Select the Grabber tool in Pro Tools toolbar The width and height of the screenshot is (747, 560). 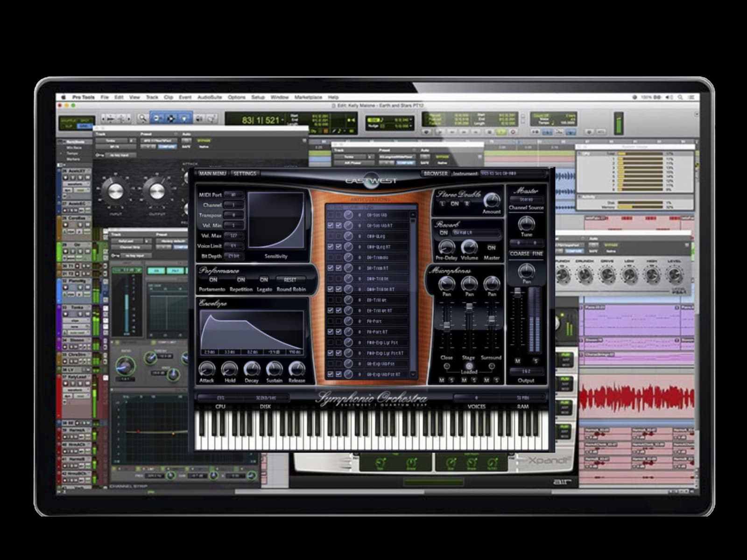tap(185, 119)
